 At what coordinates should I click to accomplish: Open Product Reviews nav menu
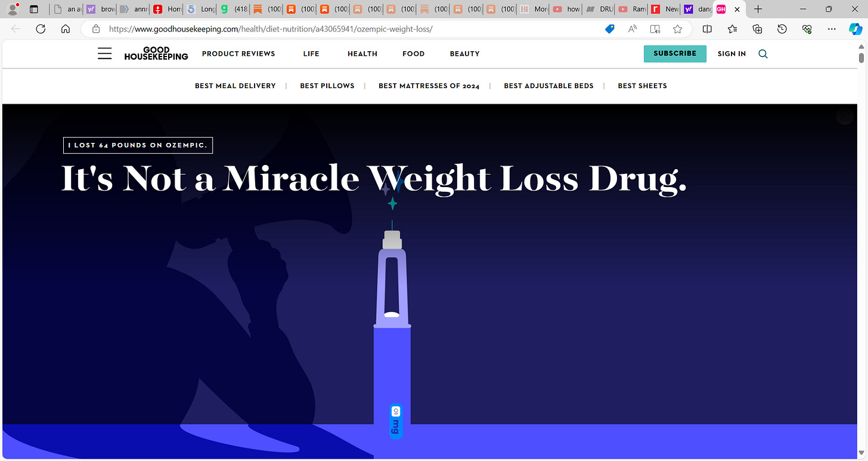[238, 54]
